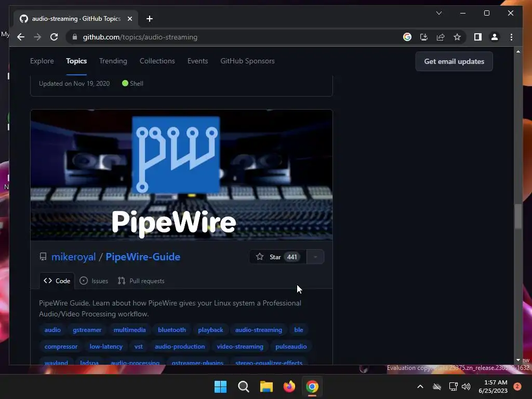
Task: Click the PipeWire banner image
Action: (x=181, y=175)
